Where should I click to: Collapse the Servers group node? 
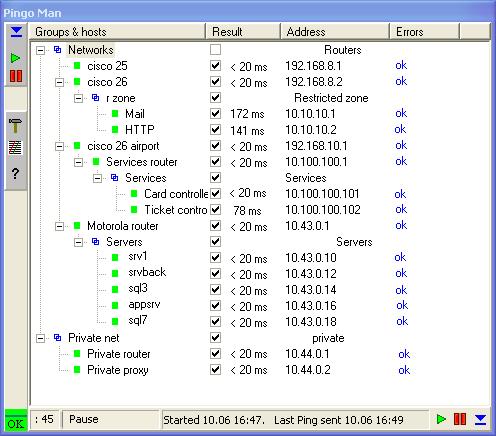[78, 242]
